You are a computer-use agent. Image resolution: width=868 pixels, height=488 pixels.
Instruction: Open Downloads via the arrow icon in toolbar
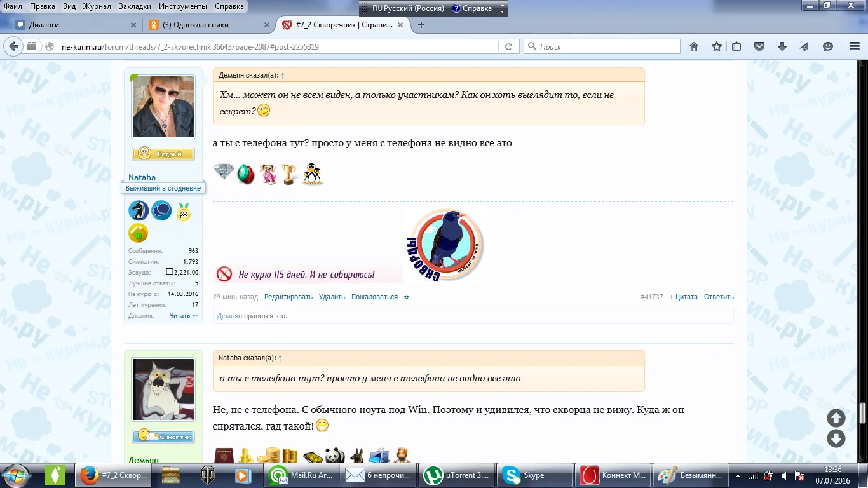tap(782, 46)
